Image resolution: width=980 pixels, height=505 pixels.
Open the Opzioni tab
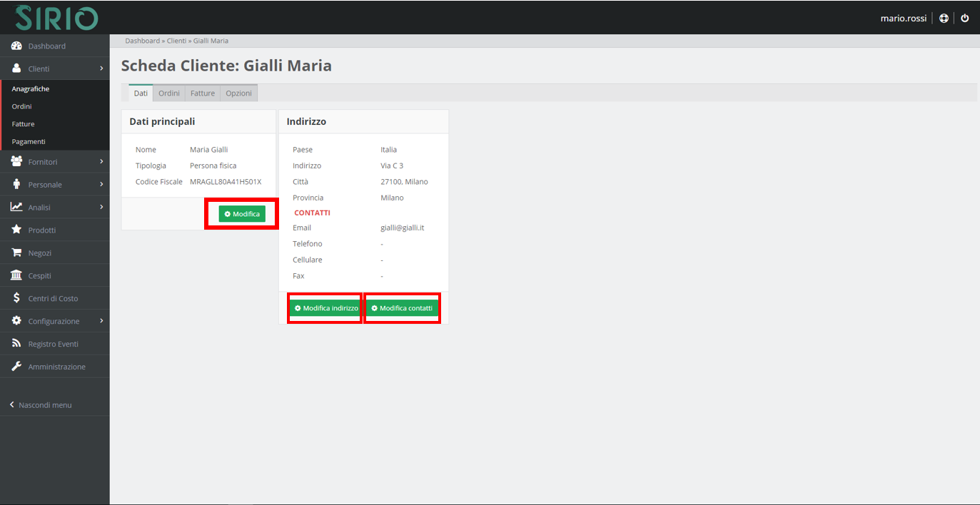click(238, 93)
